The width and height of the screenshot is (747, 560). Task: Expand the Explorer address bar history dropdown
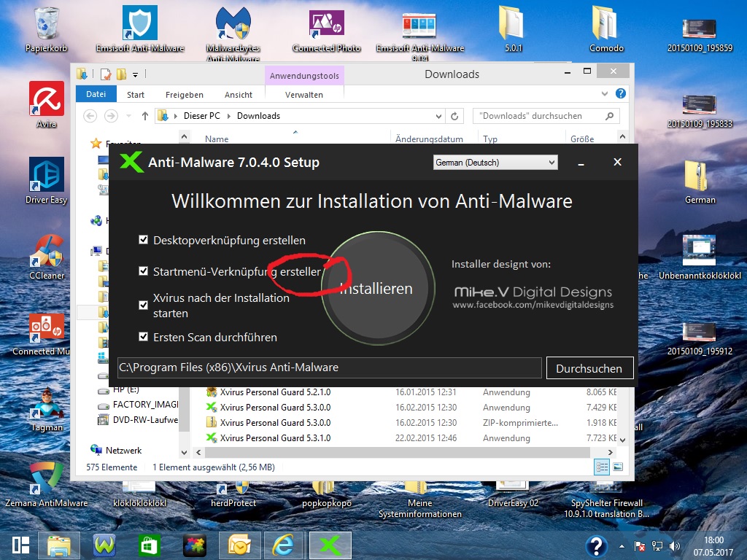point(438,116)
